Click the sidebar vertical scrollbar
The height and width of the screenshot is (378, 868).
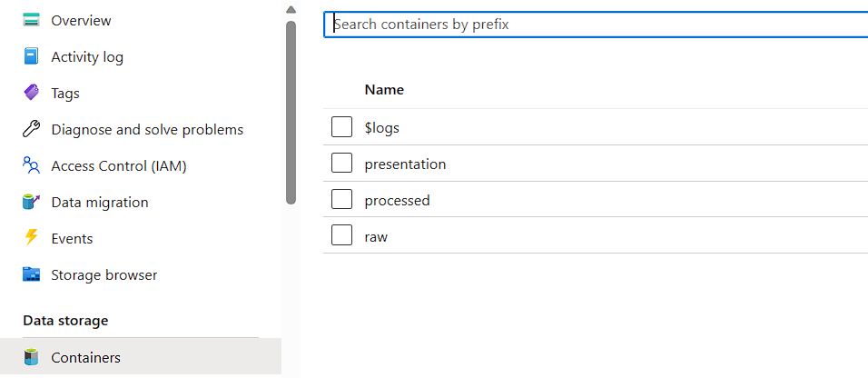pyautogui.click(x=291, y=109)
